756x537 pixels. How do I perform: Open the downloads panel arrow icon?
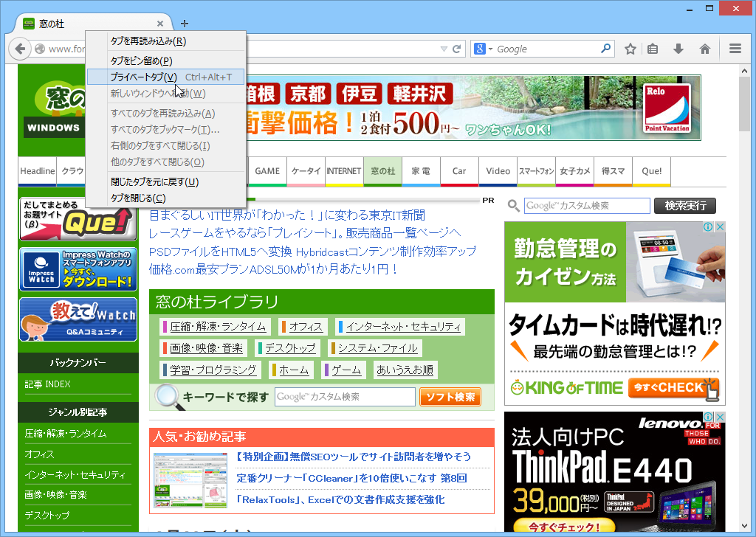pyautogui.click(x=678, y=49)
